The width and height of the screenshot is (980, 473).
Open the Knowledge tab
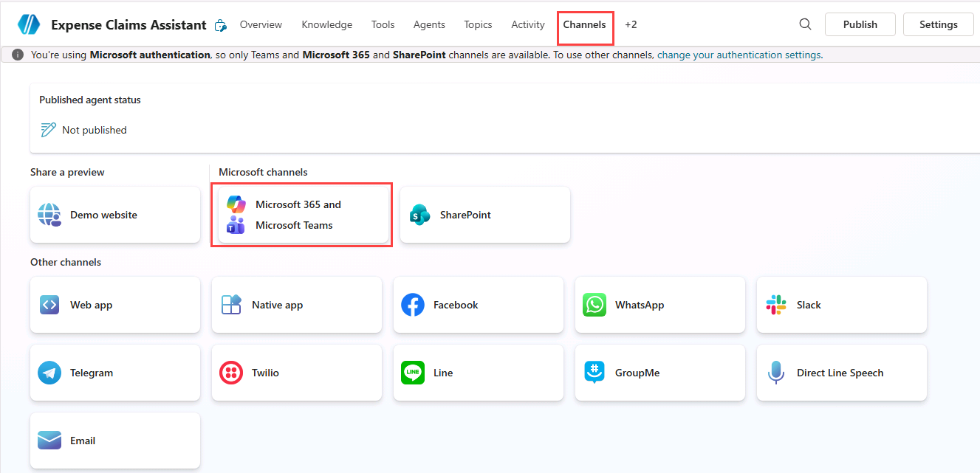click(x=326, y=24)
